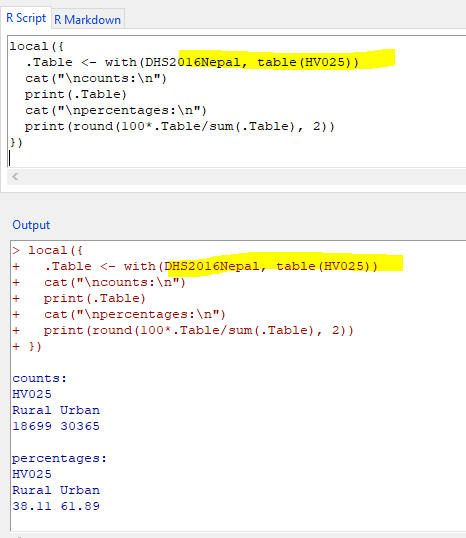Click 'Rural Urban' header under percentages
466x538 pixels.
pos(56,490)
